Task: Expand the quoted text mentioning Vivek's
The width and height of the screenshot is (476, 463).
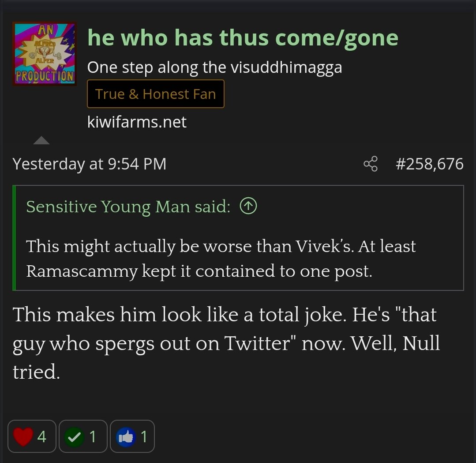Action: click(221, 259)
